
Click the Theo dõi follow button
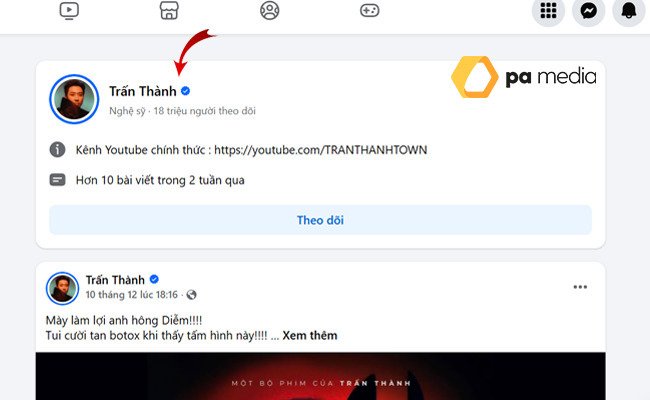click(x=320, y=220)
